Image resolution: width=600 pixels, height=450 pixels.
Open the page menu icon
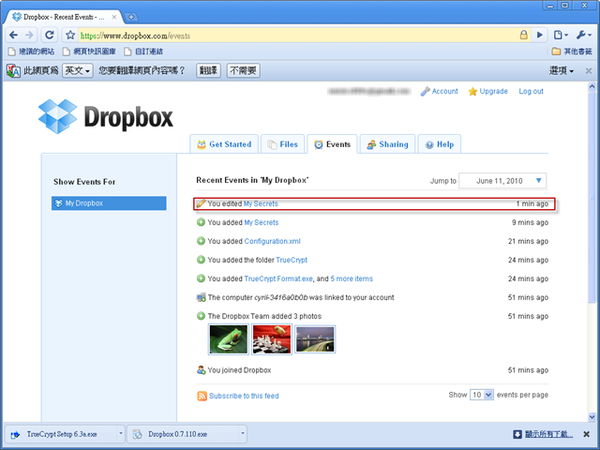[561, 35]
